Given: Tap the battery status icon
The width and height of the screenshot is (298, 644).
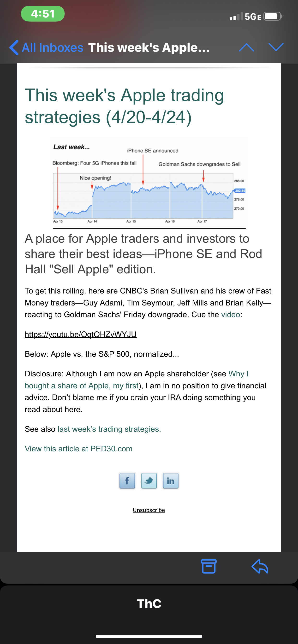Looking at the screenshot, I should pos(273,17).
